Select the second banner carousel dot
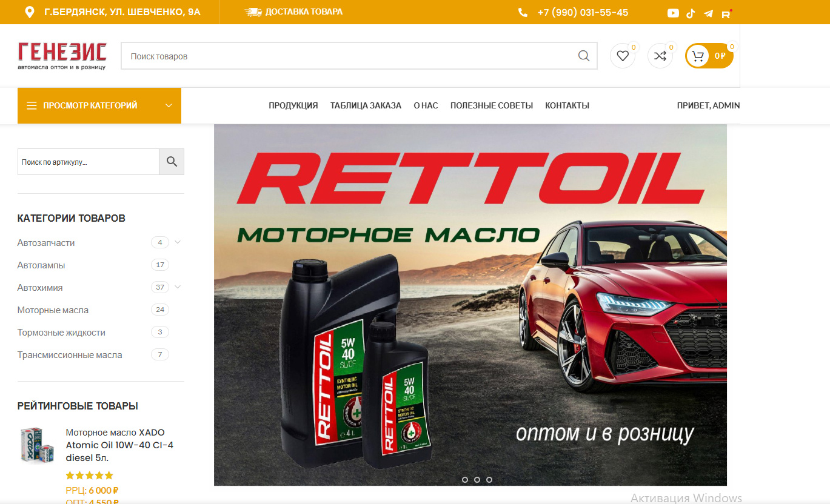Image resolution: width=830 pixels, height=504 pixels. tap(477, 480)
